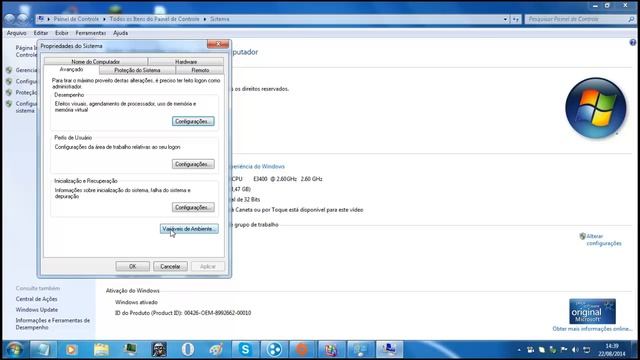Click Alterar configurações link
Viewport: 640px width, 360px height.
tap(604, 240)
